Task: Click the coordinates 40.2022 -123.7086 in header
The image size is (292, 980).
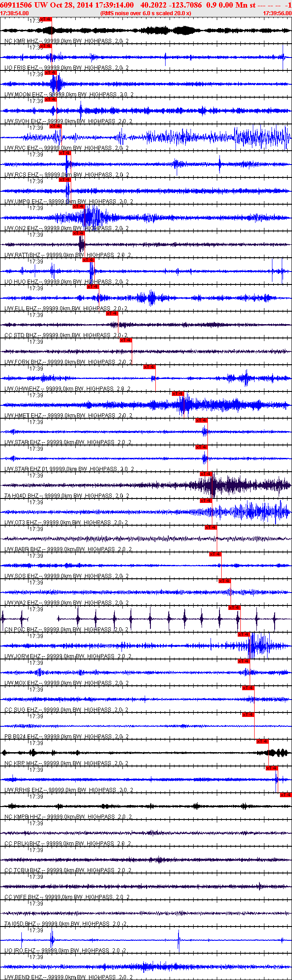Action: tap(171, 5)
